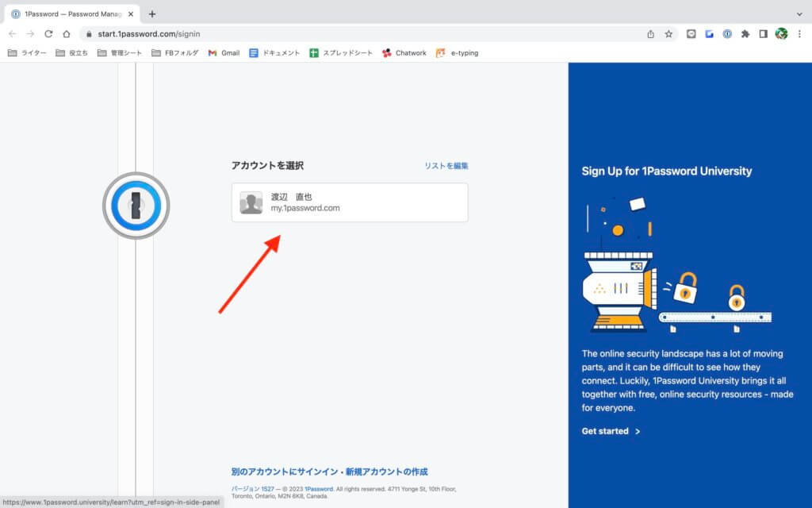Reload the current page
The height and width of the screenshot is (508, 812).
48,33
